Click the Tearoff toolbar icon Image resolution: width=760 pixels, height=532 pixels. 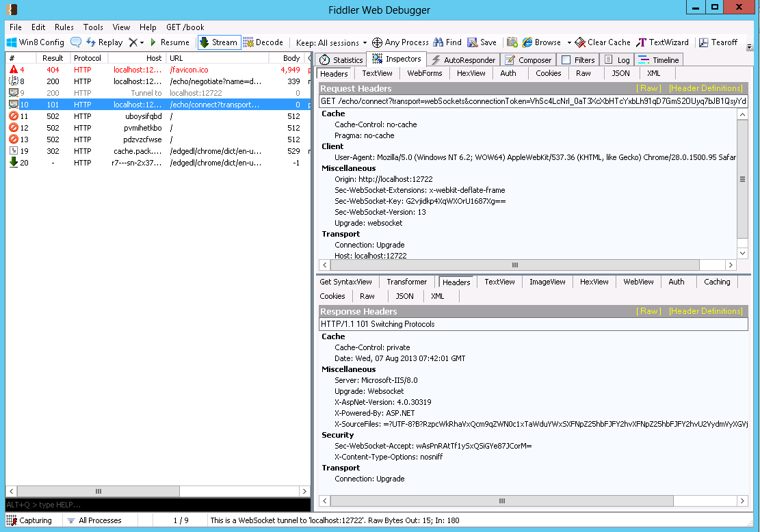(704, 42)
